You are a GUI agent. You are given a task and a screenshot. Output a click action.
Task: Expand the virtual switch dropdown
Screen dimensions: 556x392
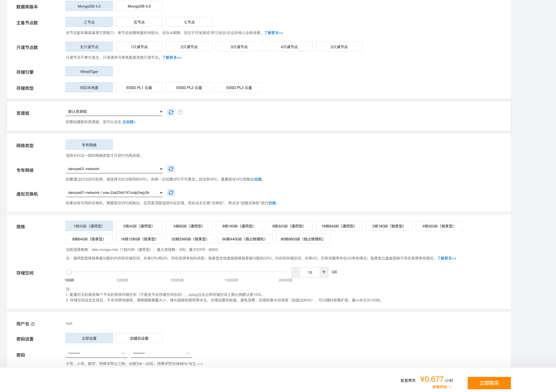[x=114, y=193]
